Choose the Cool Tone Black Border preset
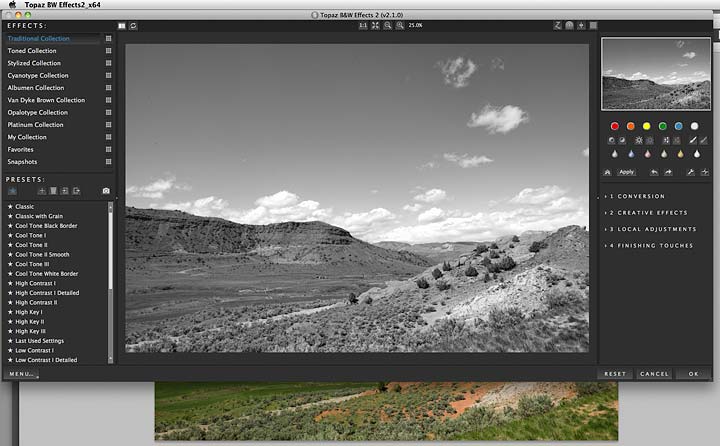This screenshot has width=720, height=446. pos(46,226)
